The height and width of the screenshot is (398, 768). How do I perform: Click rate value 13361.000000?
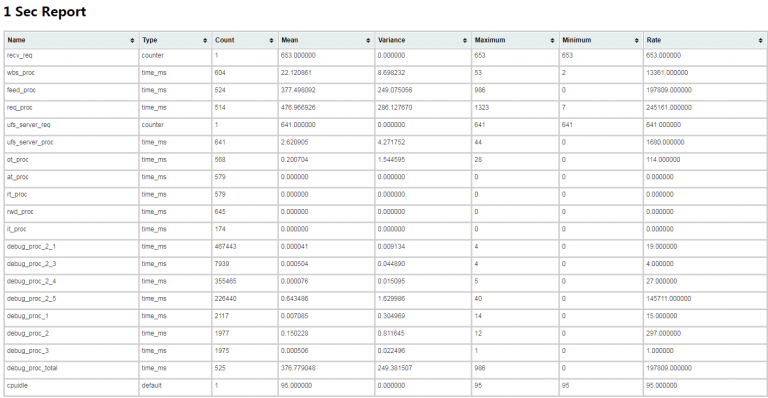(667, 73)
